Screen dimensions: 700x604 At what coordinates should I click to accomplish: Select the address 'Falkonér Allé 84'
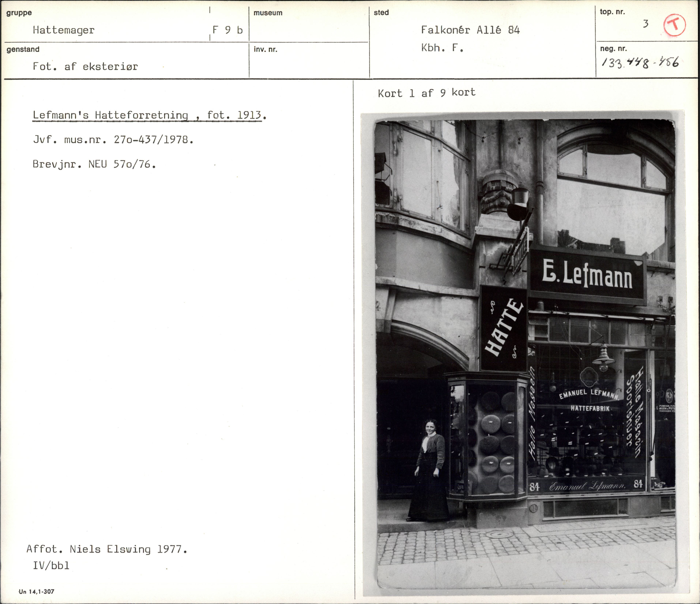tap(470, 30)
